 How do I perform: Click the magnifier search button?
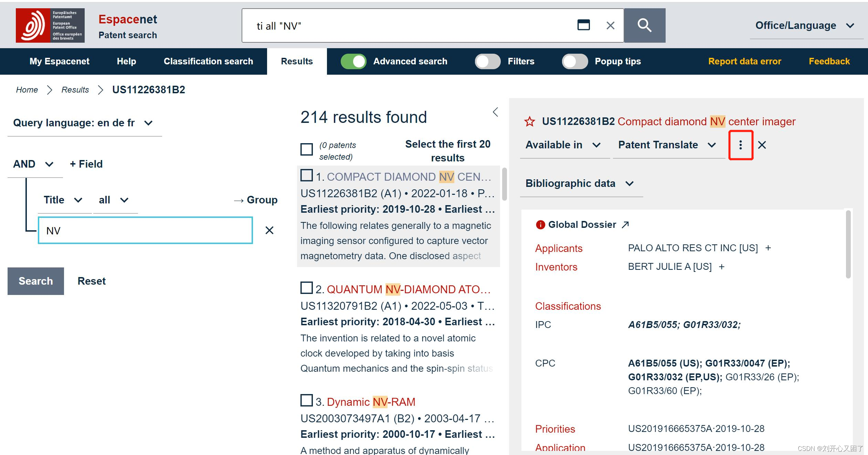[x=644, y=25]
